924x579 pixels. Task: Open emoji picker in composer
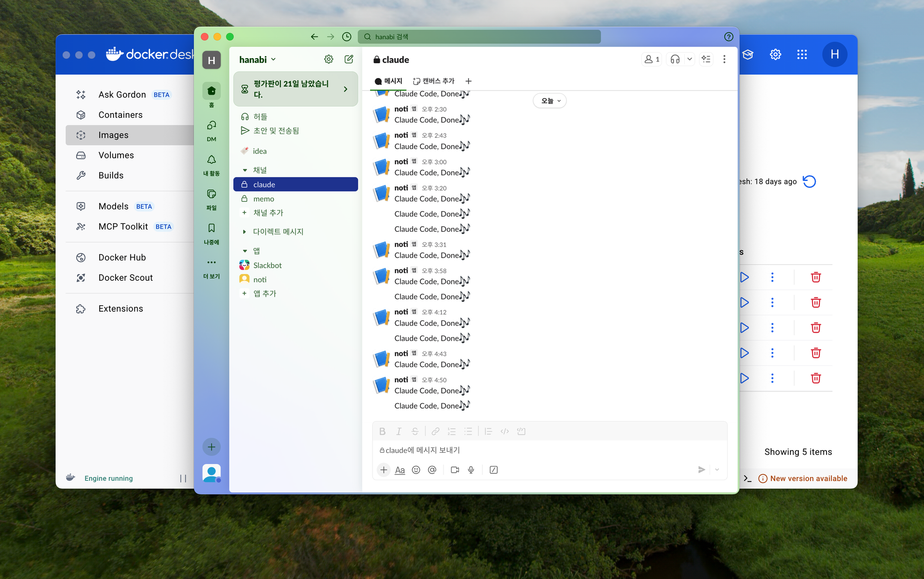pos(416,470)
